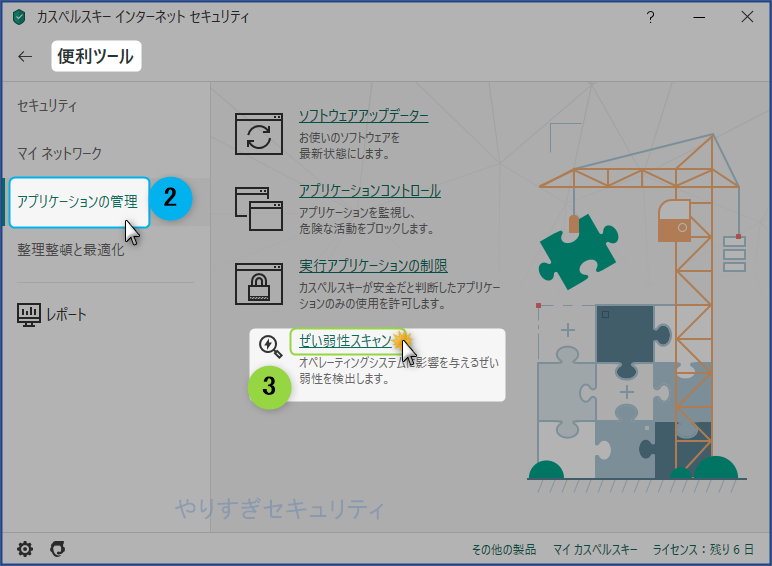The height and width of the screenshot is (566, 772).
Task: Click description about オペレーティングシステム vulnerabilities
Action: [399, 371]
